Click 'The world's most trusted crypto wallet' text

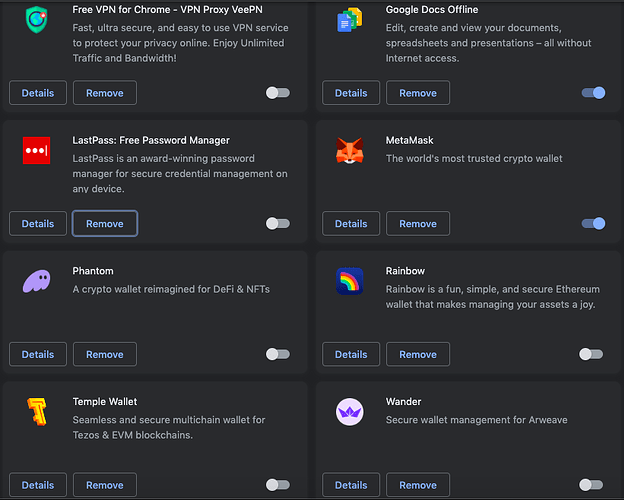coord(474,158)
